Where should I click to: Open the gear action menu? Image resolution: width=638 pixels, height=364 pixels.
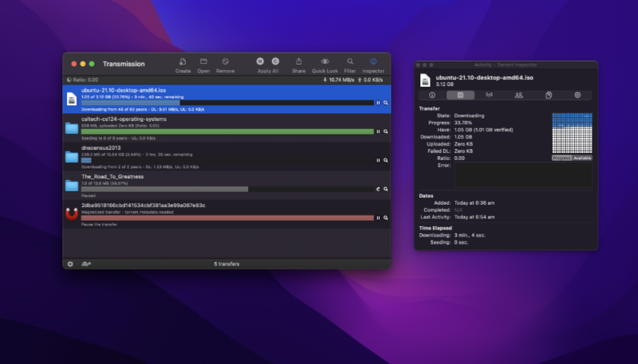tap(70, 264)
